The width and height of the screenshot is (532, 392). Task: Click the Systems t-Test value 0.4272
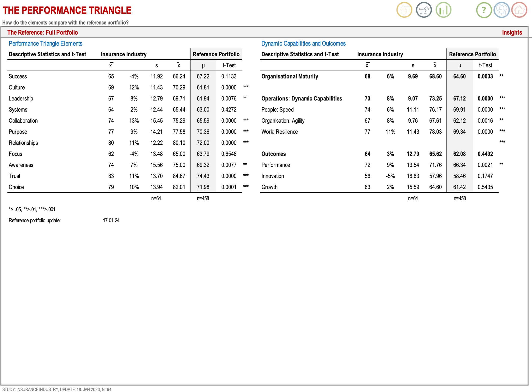coord(229,110)
